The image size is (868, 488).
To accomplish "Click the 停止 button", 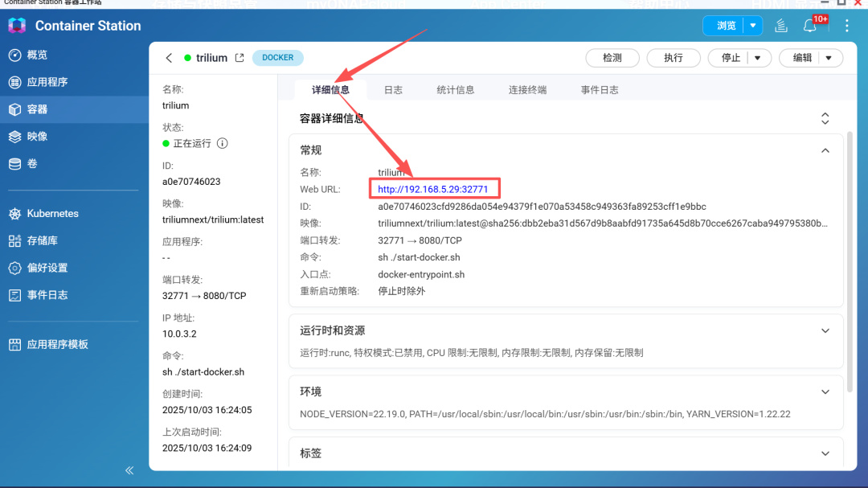I will [731, 58].
